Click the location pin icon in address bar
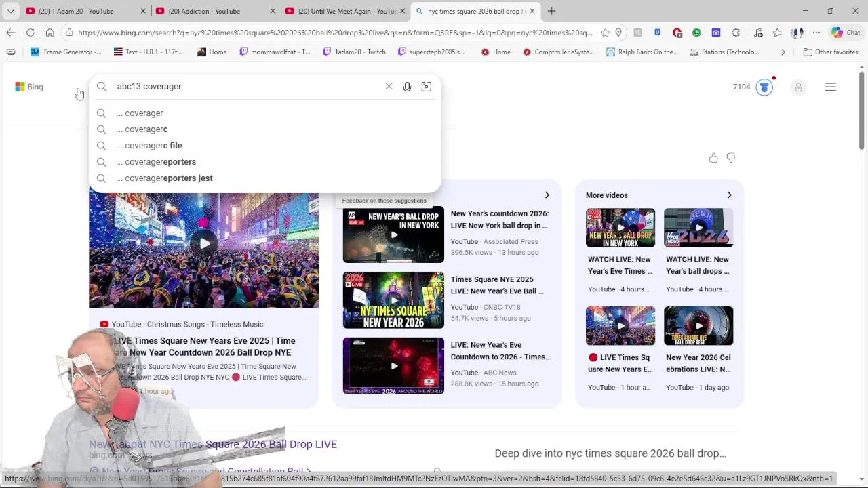 (618, 33)
